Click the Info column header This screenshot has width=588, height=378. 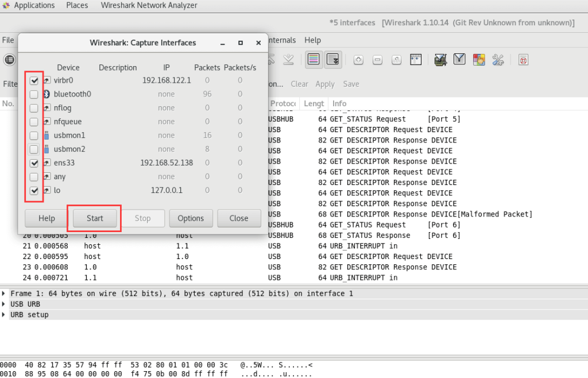click(x=458, y=103)
